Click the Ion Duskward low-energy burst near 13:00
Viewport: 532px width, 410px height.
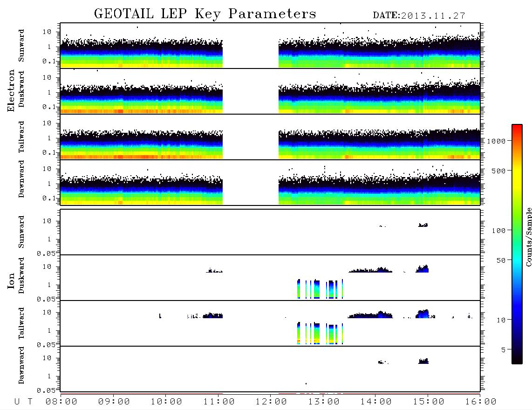point(321,289)
